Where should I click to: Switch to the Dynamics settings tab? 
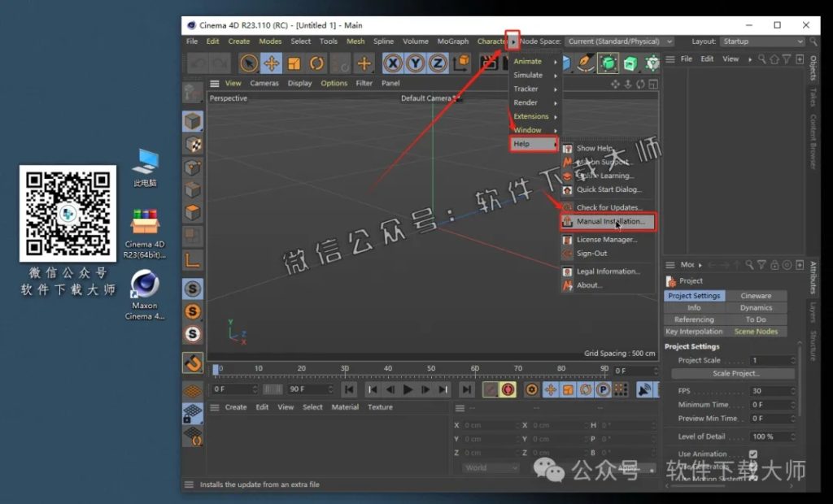click(x=757, y=307)
